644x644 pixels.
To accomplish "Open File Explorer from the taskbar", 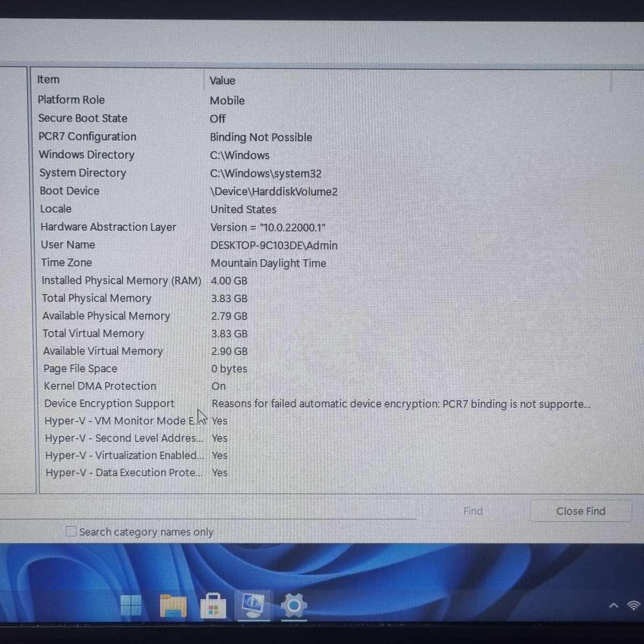I will tap(173, 606).
